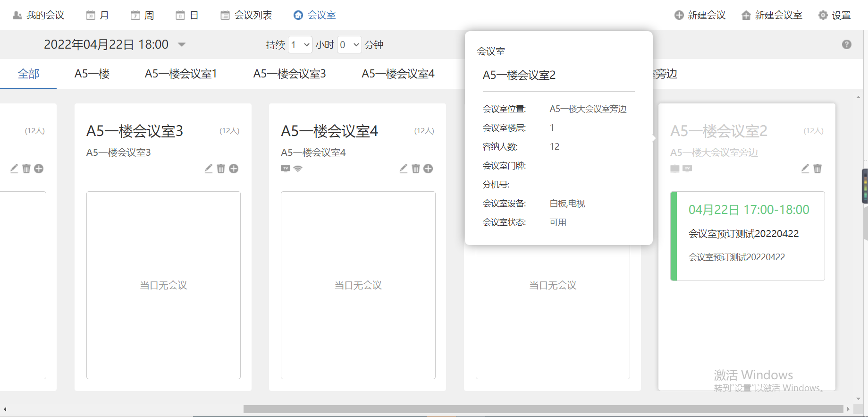This screenshot has width=868, height=417.
Task: Click 新建会议 button
Action: pos(700,15)
